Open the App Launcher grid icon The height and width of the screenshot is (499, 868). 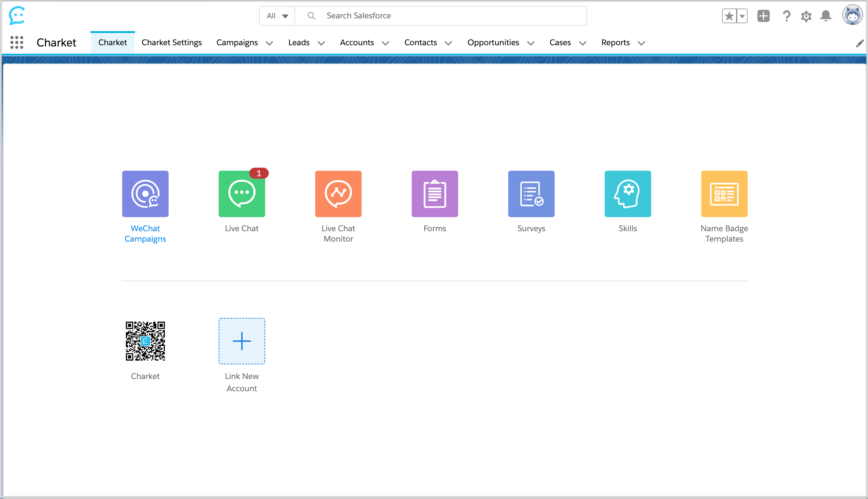pos(17,42)
